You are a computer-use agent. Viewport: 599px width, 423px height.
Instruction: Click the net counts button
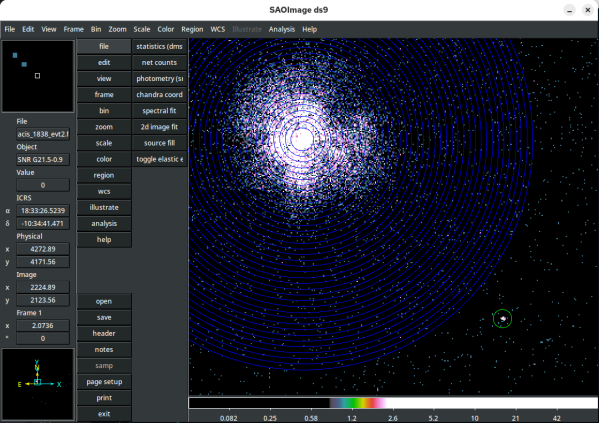pyautogui.click(x=159, y=62)
